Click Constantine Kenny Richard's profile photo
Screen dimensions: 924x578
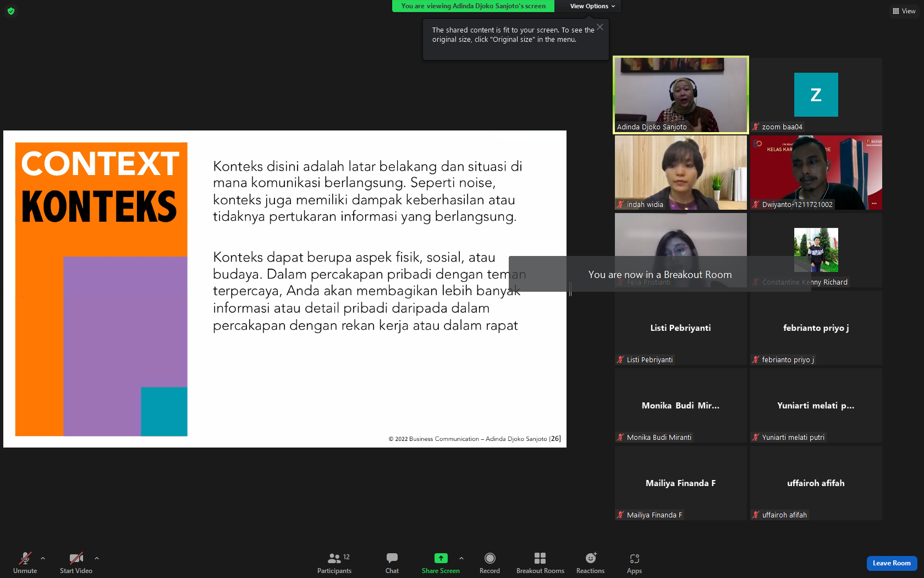point(816,250)
